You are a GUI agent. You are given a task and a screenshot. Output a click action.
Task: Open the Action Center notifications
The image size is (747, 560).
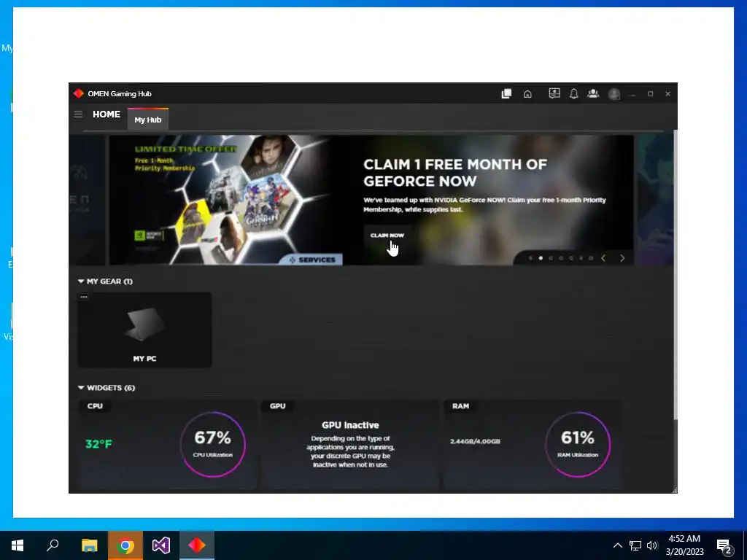coord(724,546)
